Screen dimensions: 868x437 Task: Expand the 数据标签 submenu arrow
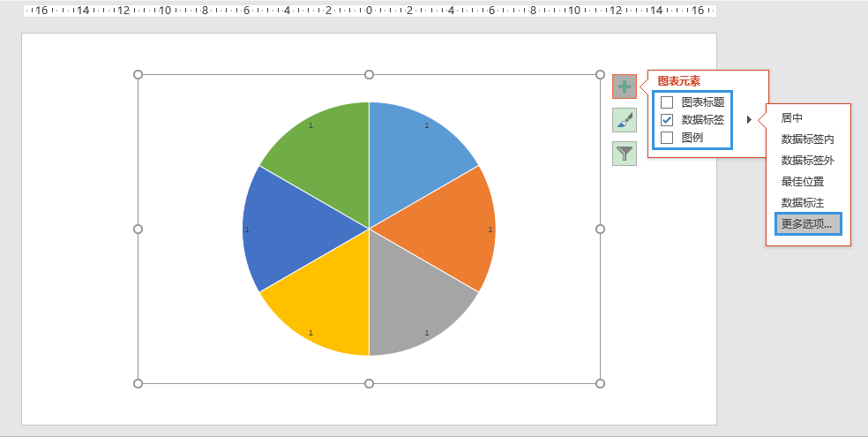(x=749, y=119)
